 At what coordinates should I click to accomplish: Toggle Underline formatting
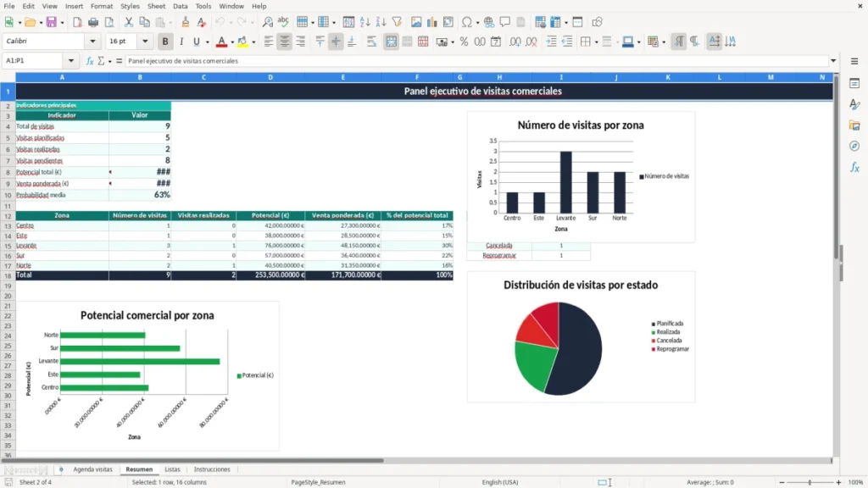click(x=196, y=42)
